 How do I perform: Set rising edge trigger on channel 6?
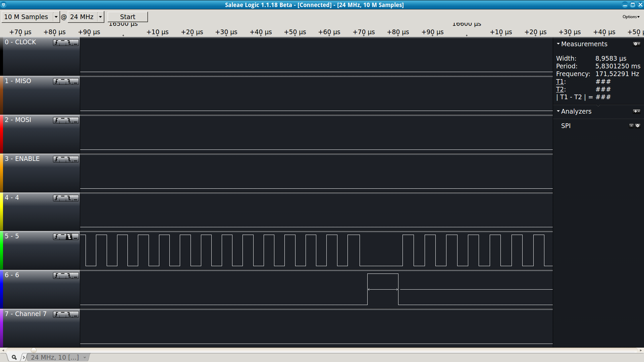click(56, 276)
